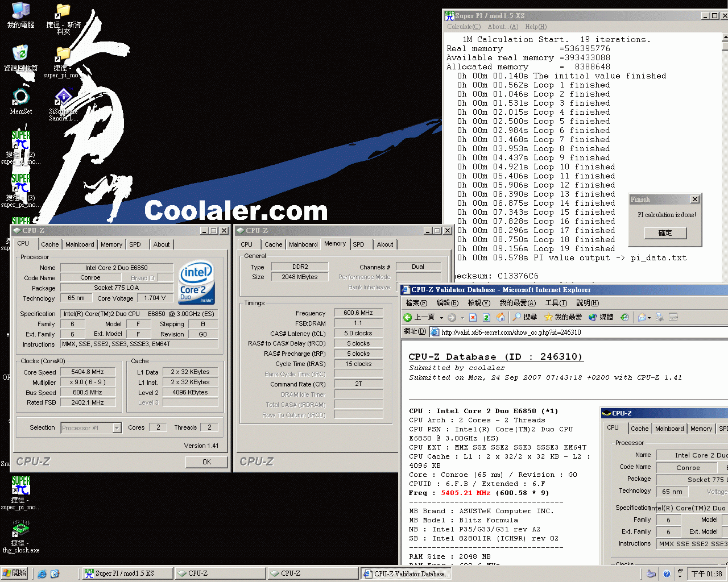The width and height of the screenshot is (728, 582).
Task: Close the Finish dialog
Action: click(x=694, y=199)
